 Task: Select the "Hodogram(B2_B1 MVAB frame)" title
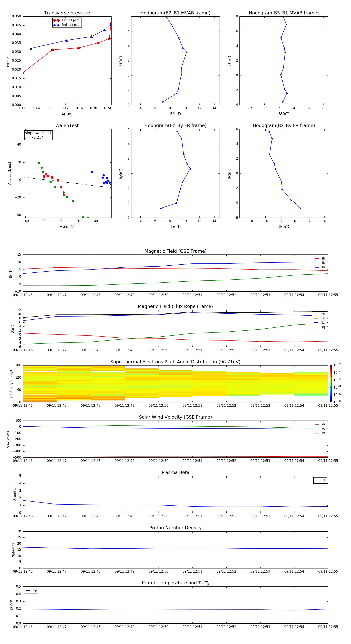175,13
